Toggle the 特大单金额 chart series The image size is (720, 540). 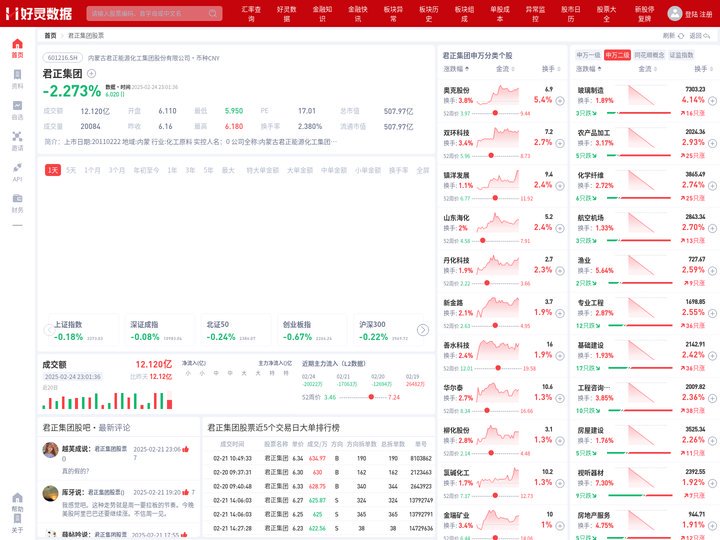click(263, 170)
